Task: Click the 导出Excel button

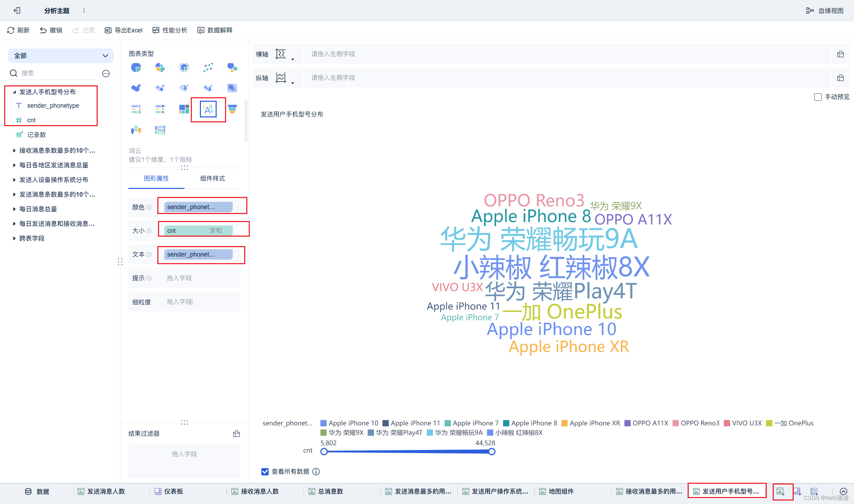Action: pyautogui.click(x=124, y=30)
